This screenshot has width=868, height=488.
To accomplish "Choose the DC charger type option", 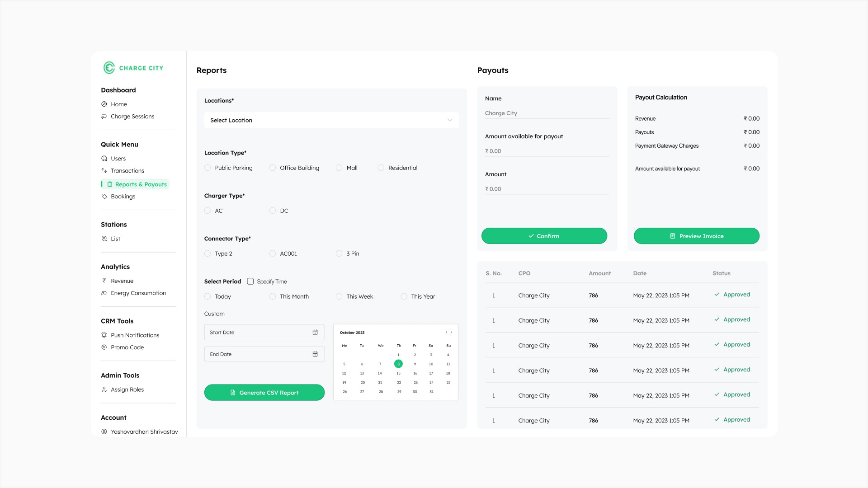I will (273, 211).
